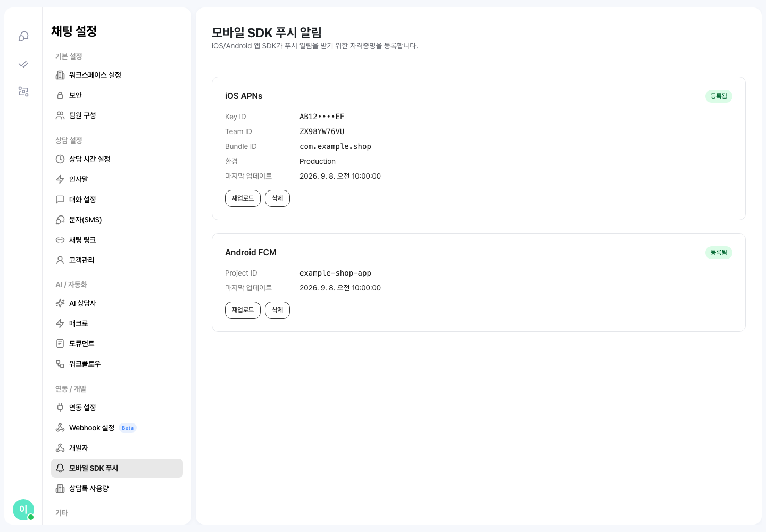Navigate to 대화 설정
The height and width of the screenshot is (532, 766).
coord(117,199)
